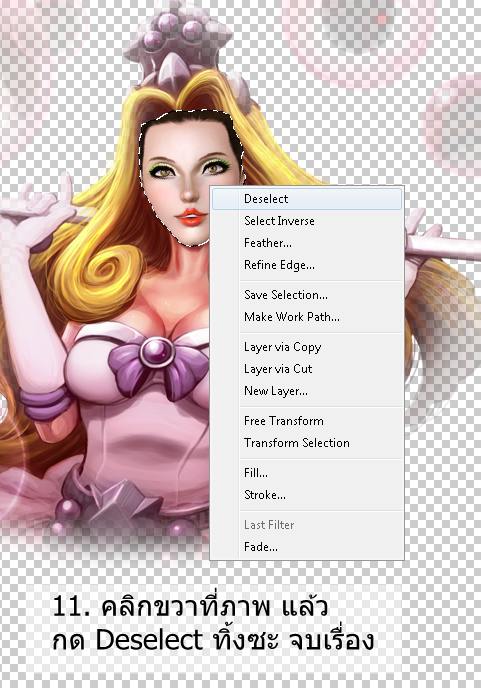The image size is (481, 688).
Task: Open Refine Edge... from context menu
Action: 307,265
